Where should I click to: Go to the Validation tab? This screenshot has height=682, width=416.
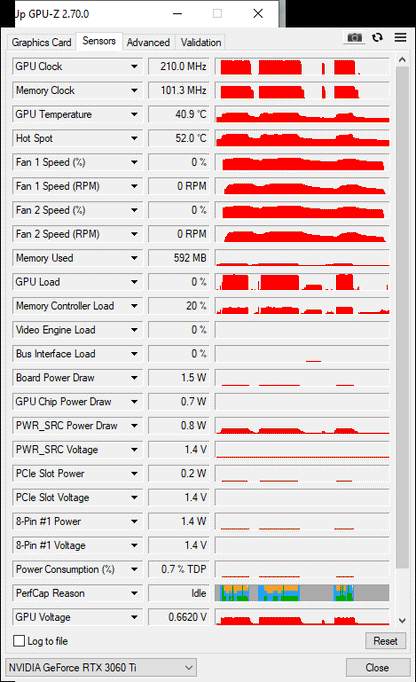pyautogui.click(x=201, y=43)
